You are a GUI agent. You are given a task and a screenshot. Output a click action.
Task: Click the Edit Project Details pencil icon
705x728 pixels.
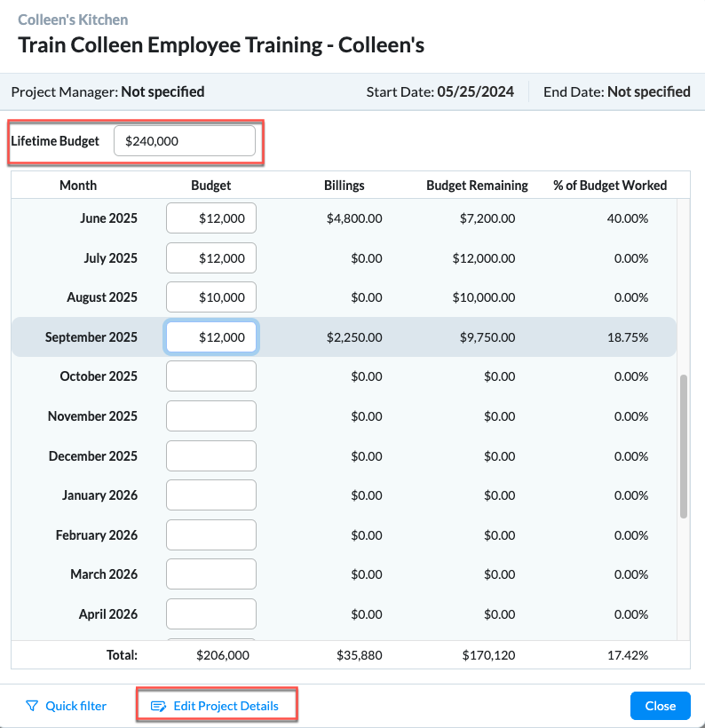158,706
